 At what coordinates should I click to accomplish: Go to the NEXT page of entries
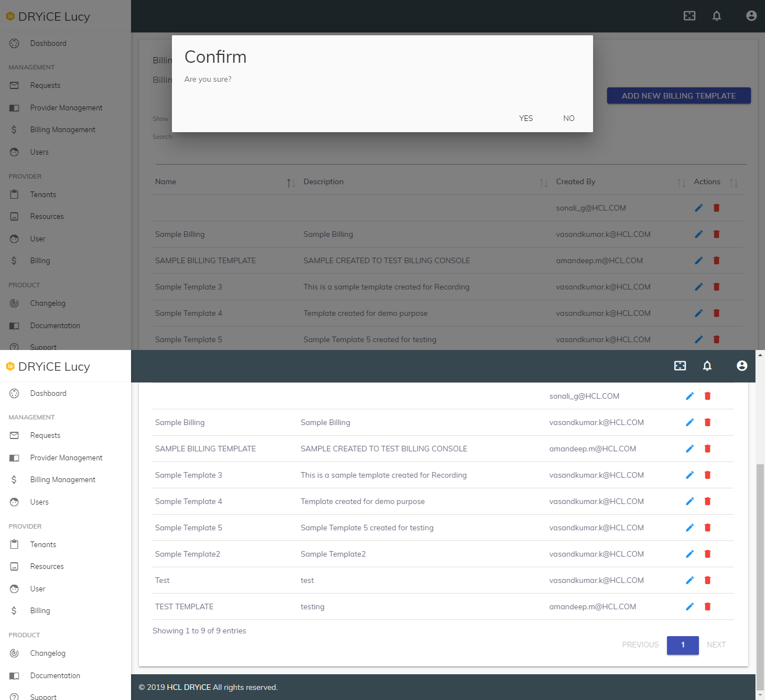(716, 645)
